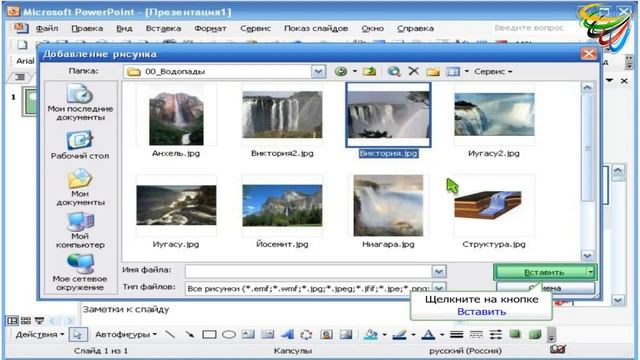The height and width of the screenshot is (360, 640).
Task: Select the Структура.jpg thumbnail
Action: click(494, 205)
